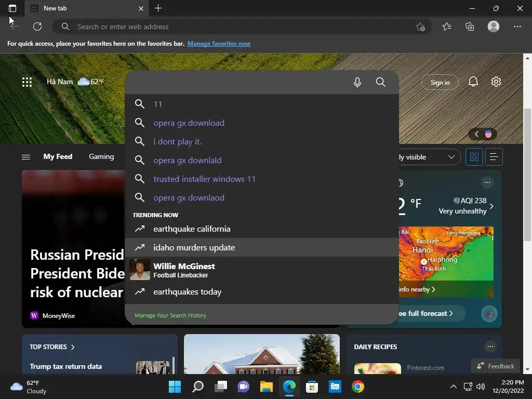The width and height of the screenshot is (532, 399).
Task: Open page settings gear icon
Action: 496,82
